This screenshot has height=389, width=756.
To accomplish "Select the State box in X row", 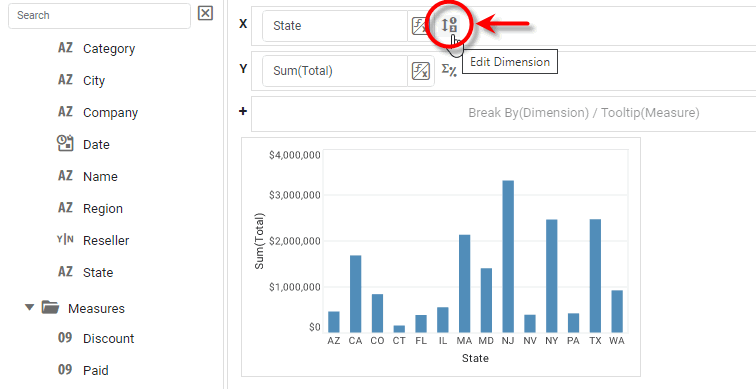I will click(x=335, y=26).
